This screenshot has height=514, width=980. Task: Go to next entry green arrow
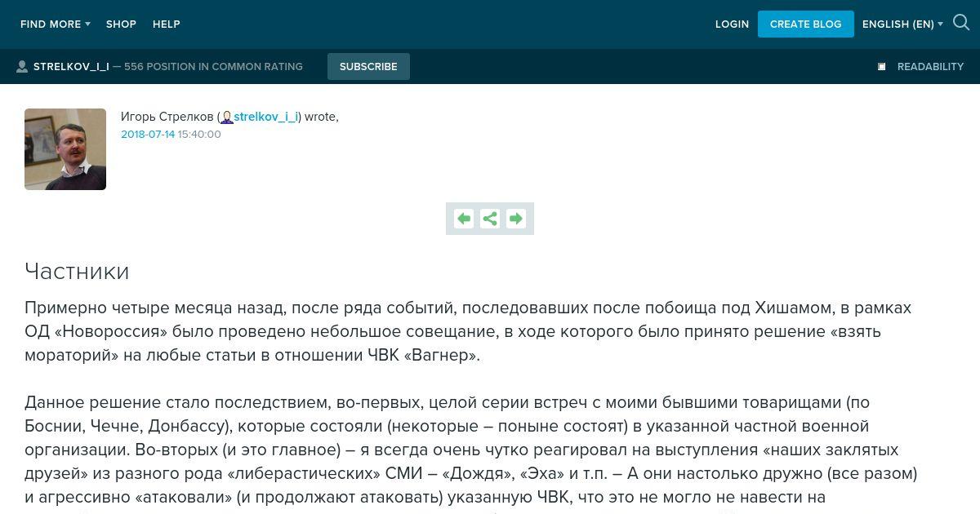pyautogui.click(x=515, y=219)
